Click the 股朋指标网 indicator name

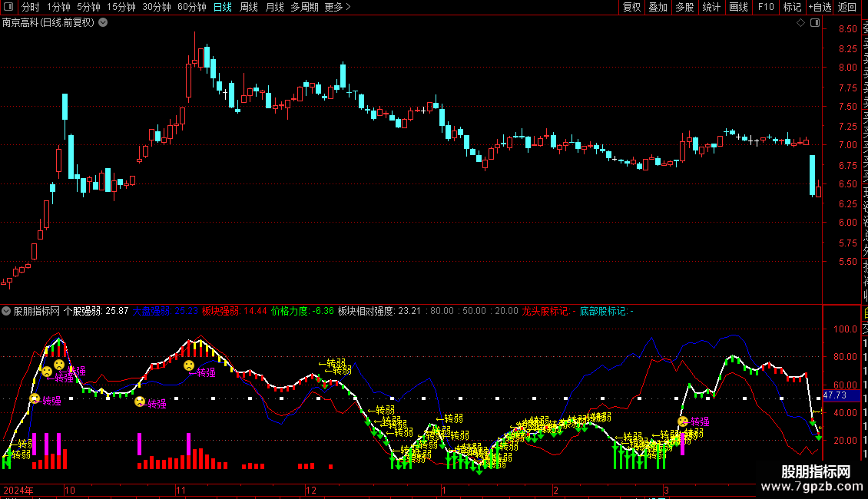pyautogui.click(x=37, y=311)
